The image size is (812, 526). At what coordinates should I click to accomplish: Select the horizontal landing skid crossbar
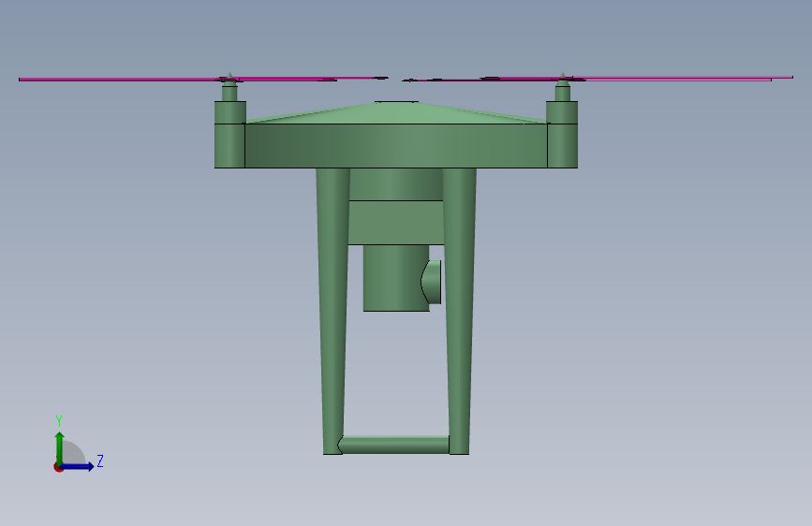tap(393, 445)
